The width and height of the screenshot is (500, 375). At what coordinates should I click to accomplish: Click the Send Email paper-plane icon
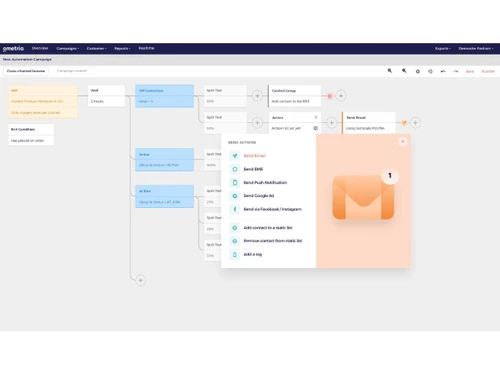235,156
